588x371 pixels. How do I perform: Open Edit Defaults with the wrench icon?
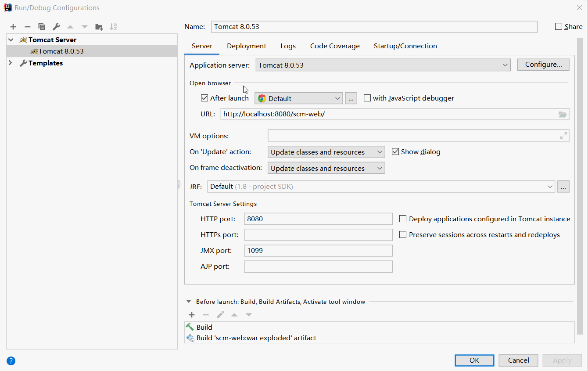pyautogui.click(x=56, y=26)
